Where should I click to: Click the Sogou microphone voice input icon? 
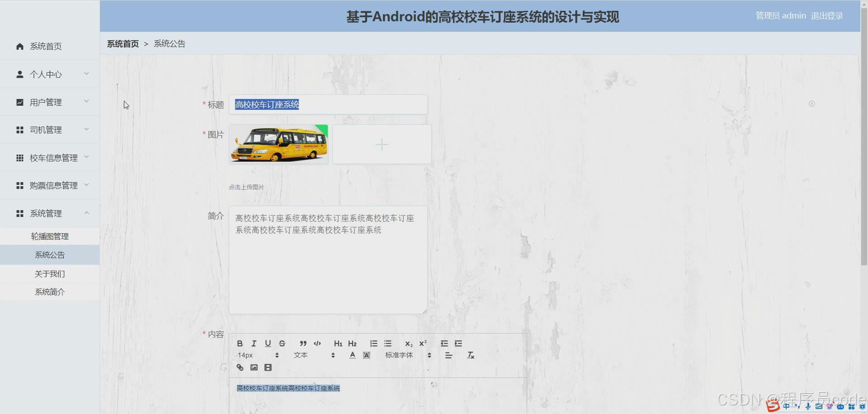tap(808, 406)
